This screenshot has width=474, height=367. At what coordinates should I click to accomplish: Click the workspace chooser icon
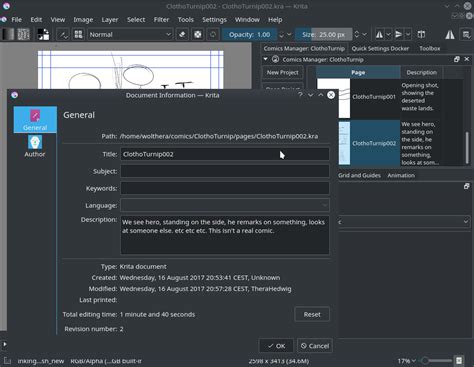point(466,34)
